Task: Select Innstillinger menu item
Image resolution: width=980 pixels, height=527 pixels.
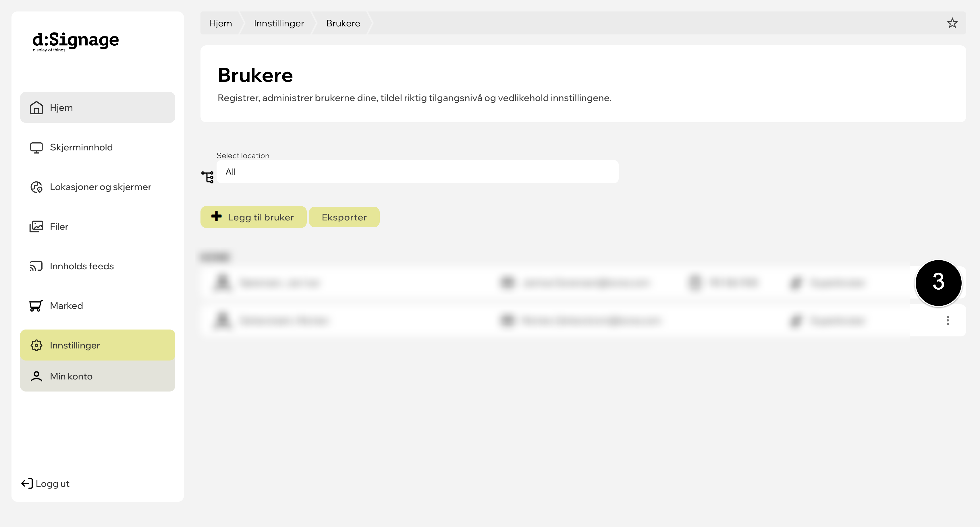Action: 98,345
